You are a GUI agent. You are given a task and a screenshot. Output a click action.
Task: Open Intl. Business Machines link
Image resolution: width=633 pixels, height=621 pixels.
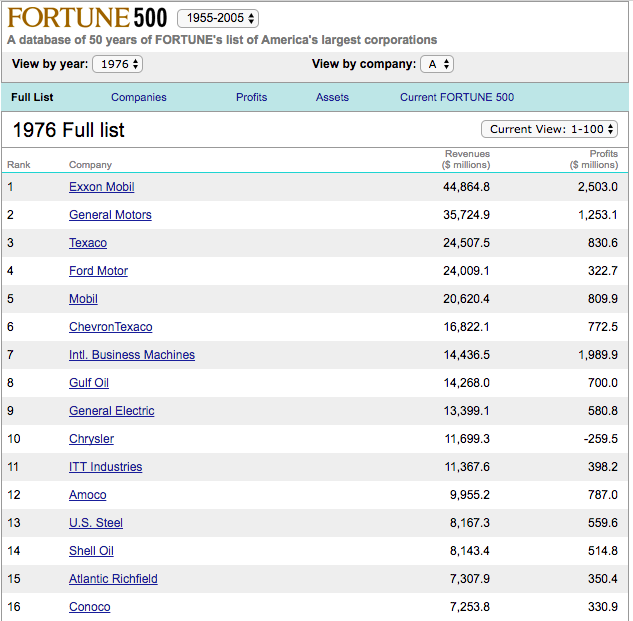132,355
